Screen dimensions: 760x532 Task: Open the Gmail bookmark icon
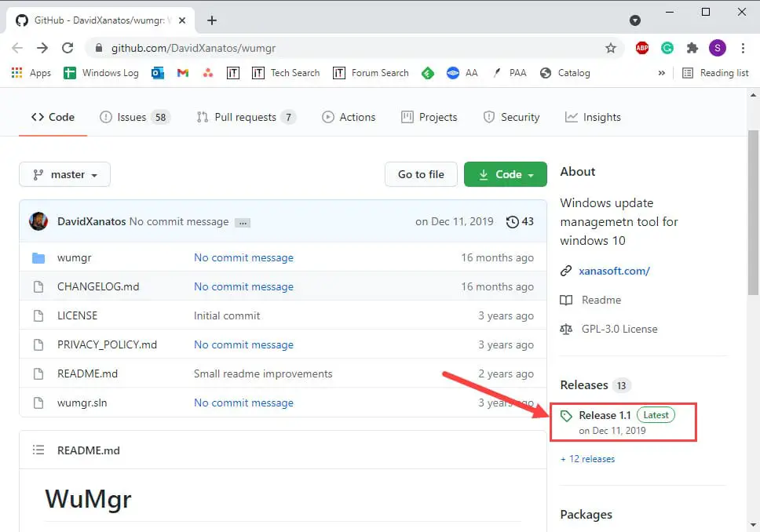183,73
